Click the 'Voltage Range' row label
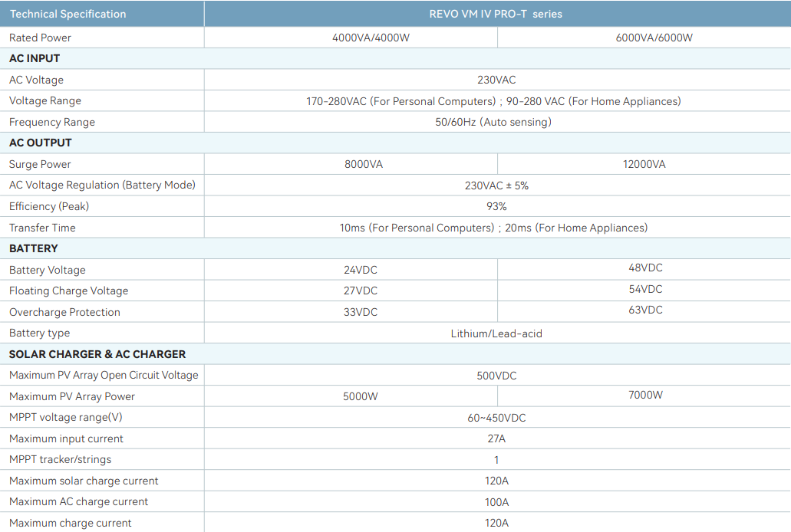This screenshot has width=791, height=532. [45, 101]
